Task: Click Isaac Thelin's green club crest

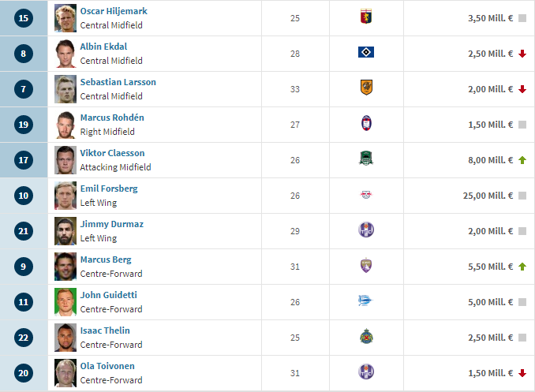Action: [x=366, y=336]
